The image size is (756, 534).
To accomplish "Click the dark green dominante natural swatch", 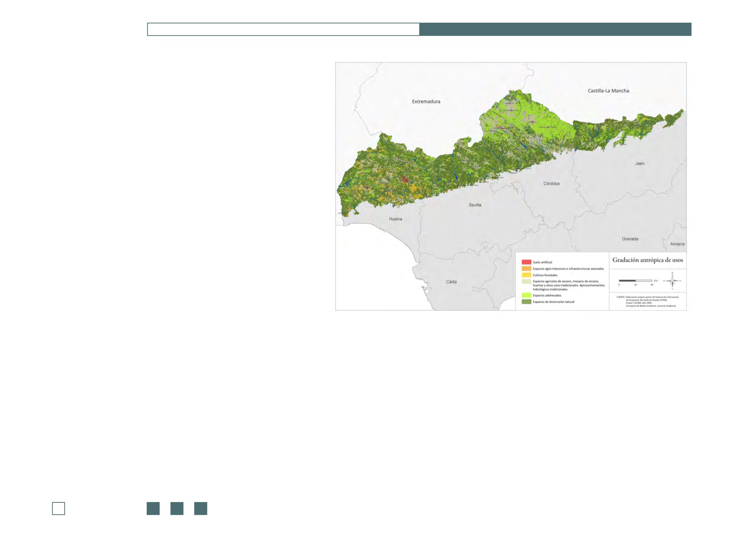I will click(526, 302).
